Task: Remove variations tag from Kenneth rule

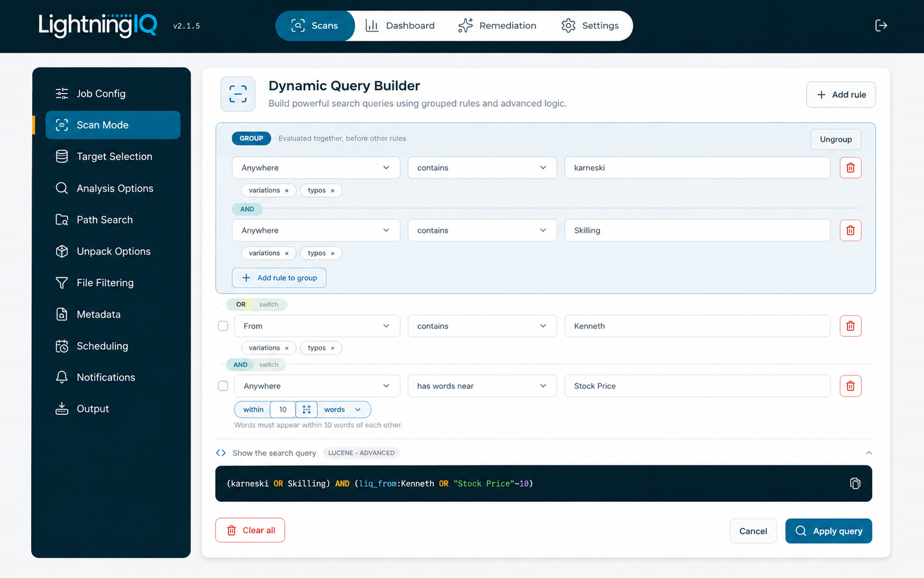Action: coord(286,348)
